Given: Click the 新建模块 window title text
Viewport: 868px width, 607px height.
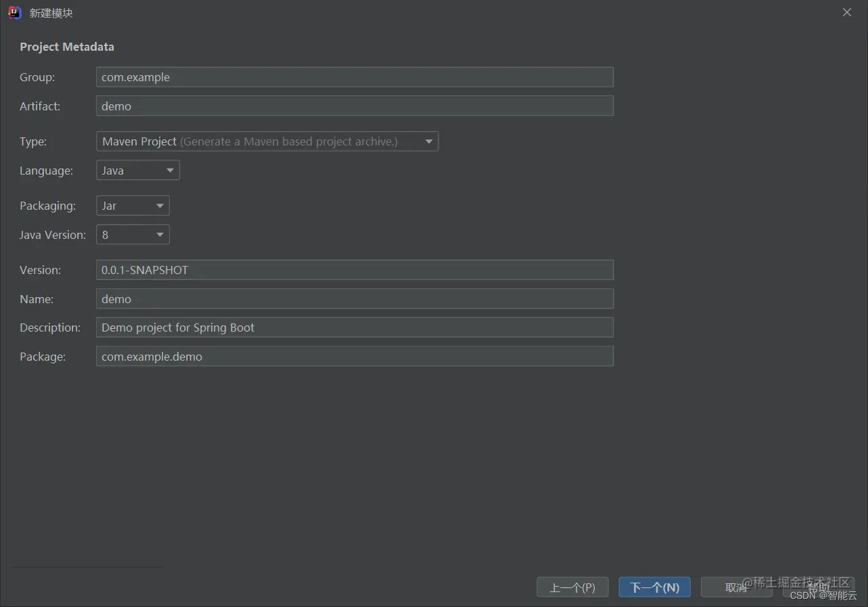Looking at the screenshot, I should tap(51, 13).
